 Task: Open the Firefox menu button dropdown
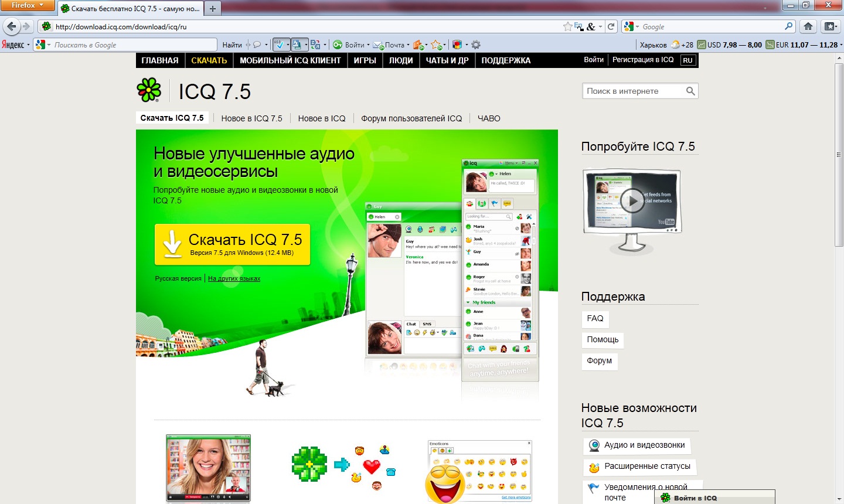point(27,5)
